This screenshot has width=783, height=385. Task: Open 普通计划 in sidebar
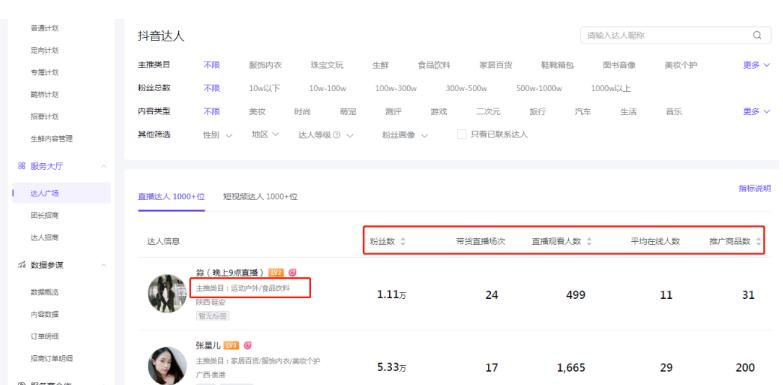[44, 28]
